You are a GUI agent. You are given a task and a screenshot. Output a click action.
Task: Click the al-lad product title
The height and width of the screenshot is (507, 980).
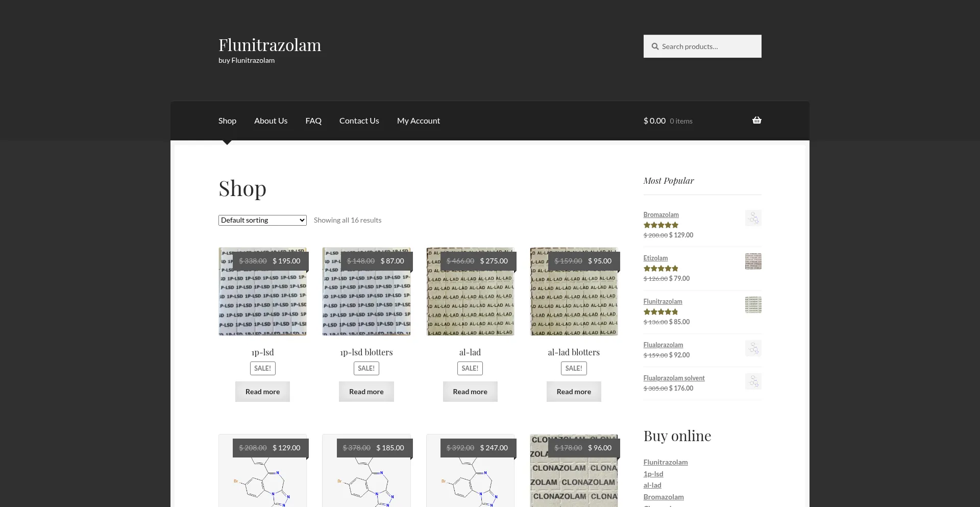(470, 352)
